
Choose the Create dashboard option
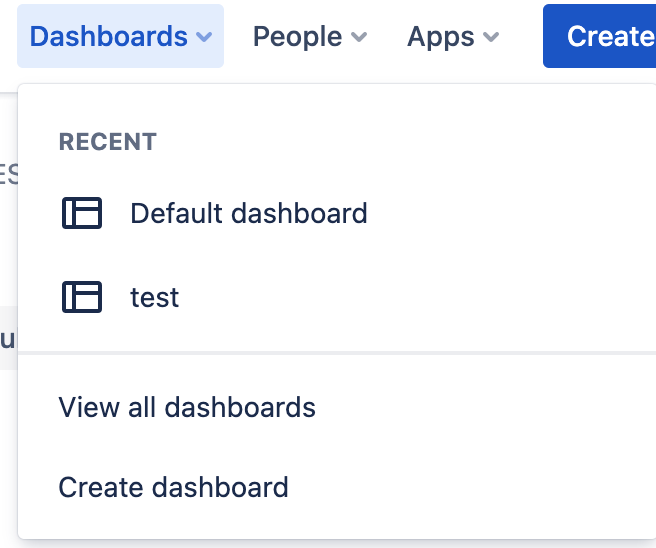[x=173, y=487]
